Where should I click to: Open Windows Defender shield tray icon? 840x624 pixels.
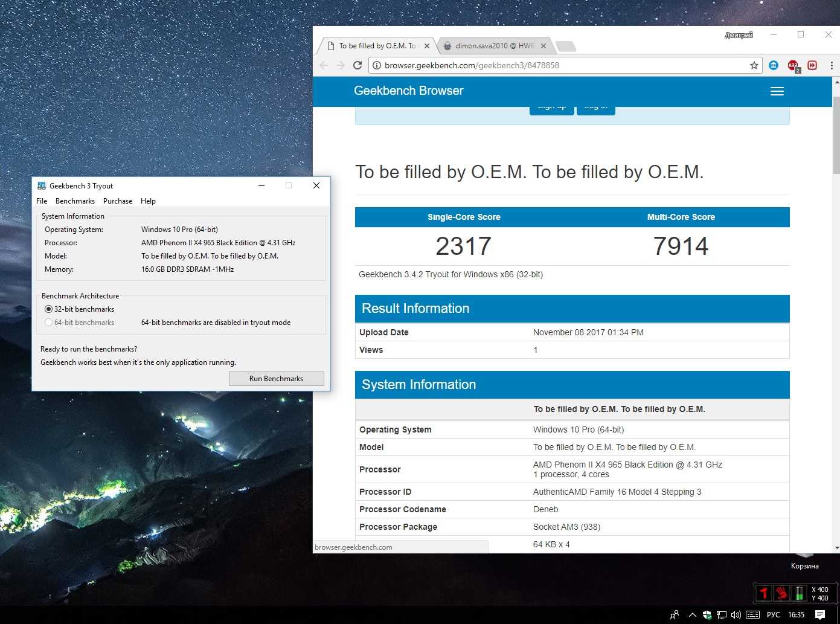pyautogui.click(x=707, y=615)
